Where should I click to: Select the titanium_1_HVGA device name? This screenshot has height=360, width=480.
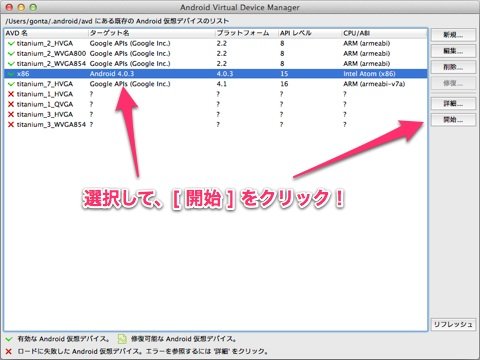click(x=45, y=94)
